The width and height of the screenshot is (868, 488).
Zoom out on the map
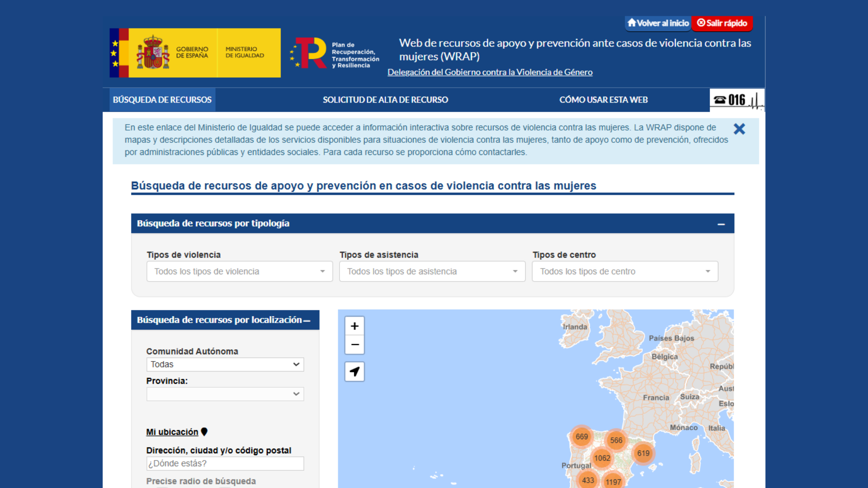point(355,345)
